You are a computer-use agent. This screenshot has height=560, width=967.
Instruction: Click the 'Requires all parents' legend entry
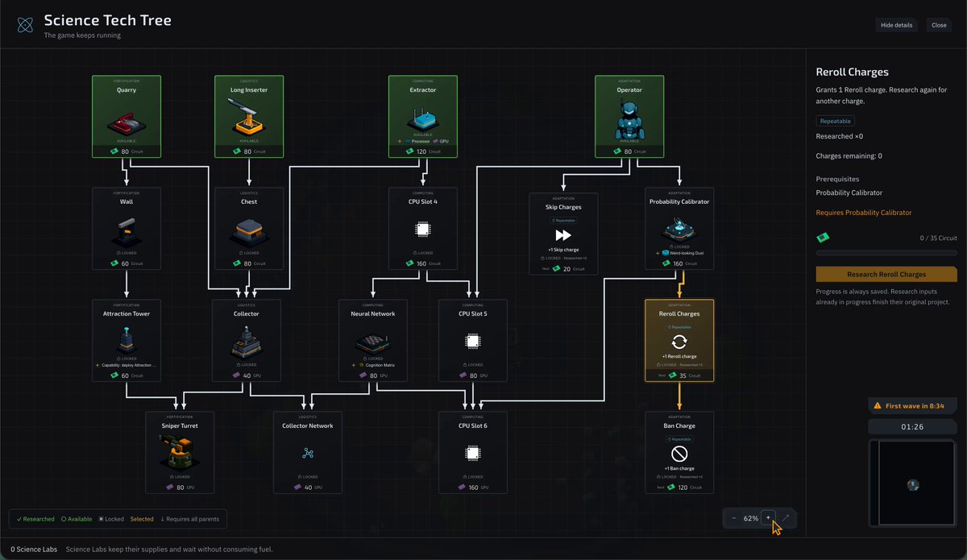click(189, 519)
